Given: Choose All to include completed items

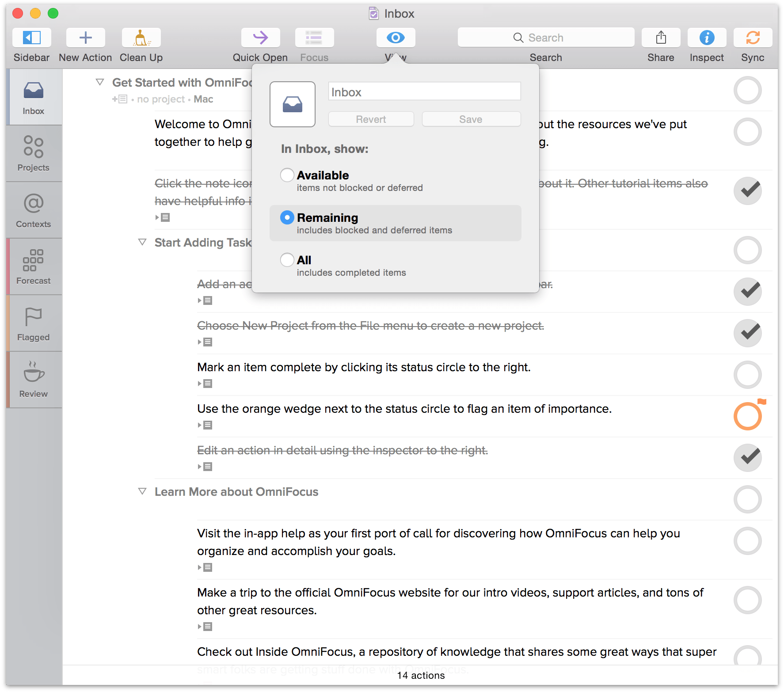Looking at the screenshot, I should [x=287, y=260].
